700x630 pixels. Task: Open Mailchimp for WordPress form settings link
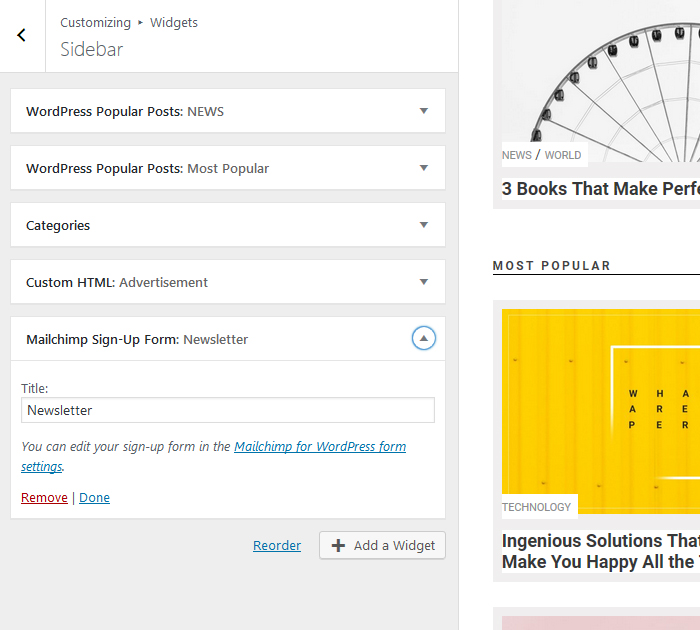click(320, 446)
